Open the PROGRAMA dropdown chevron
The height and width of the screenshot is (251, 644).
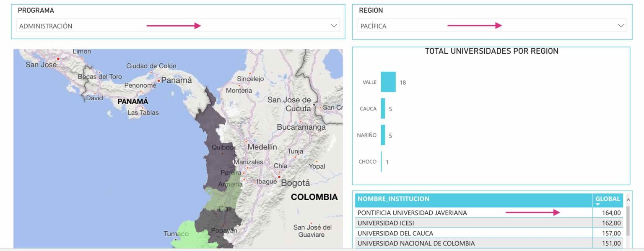[x=334, y=26]
